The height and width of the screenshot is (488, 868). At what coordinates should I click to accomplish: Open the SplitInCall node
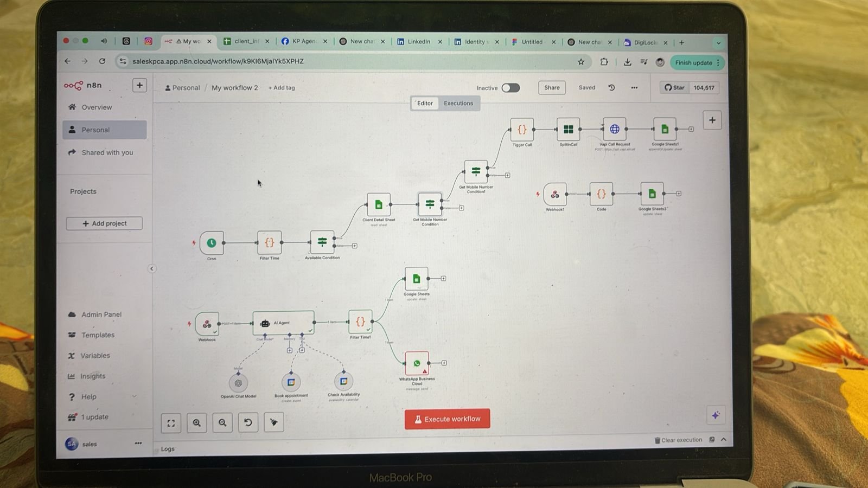[x=568, y=130]
